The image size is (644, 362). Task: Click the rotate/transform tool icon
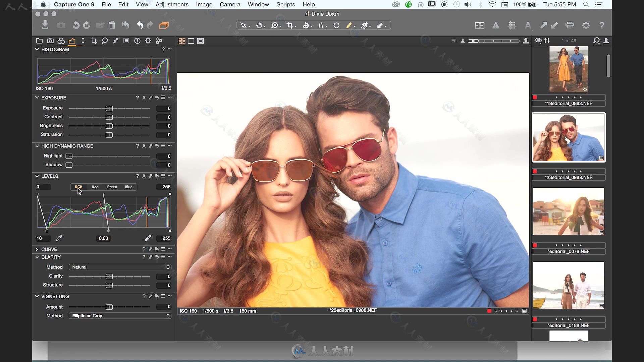point(306,25)
